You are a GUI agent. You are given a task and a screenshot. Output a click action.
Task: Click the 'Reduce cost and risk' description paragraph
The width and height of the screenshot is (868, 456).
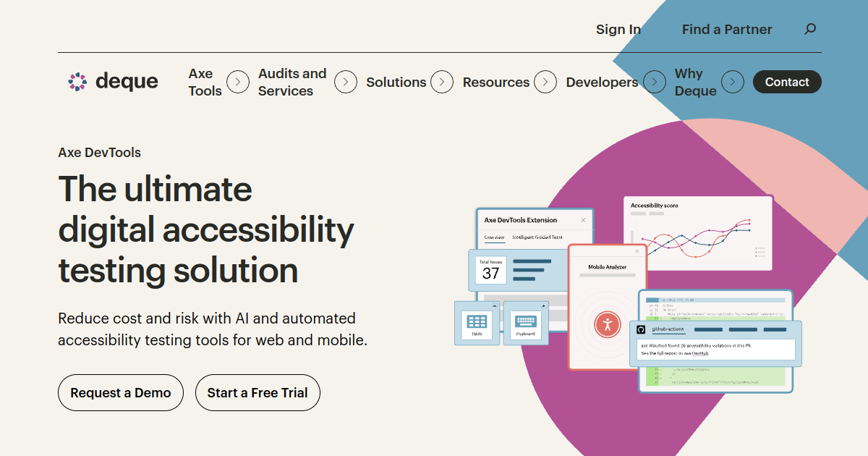[x=213, y=329]
